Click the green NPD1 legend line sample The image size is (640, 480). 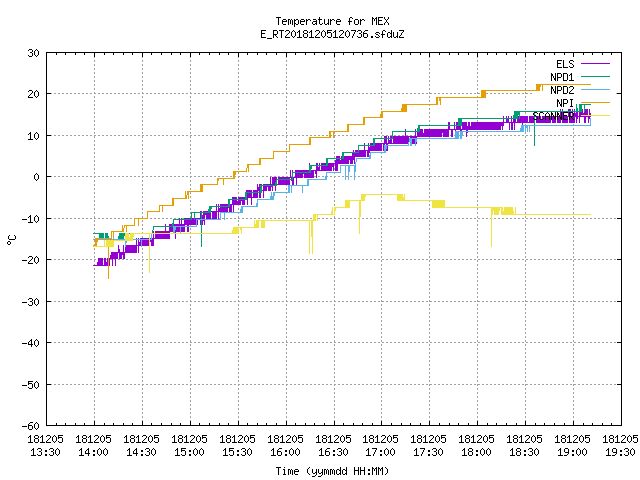coord(595,76)
